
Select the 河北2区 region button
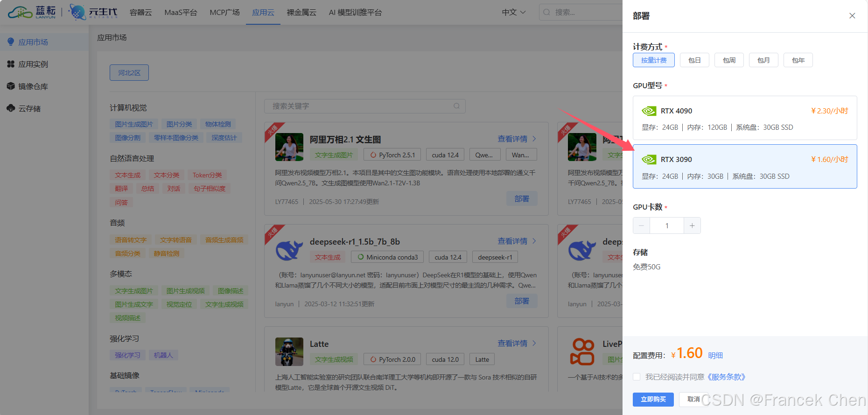(x=129, y=73)
